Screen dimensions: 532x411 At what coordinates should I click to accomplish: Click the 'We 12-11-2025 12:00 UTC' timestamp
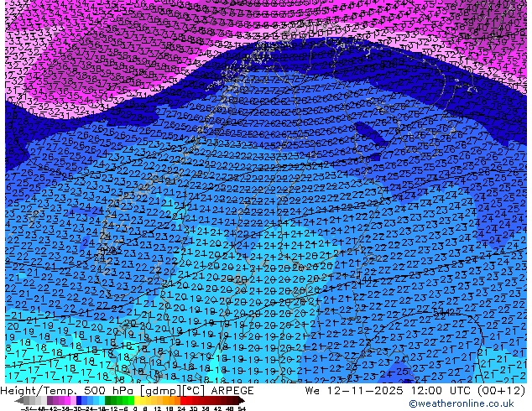pyautogui.click(x=389, y=391)
